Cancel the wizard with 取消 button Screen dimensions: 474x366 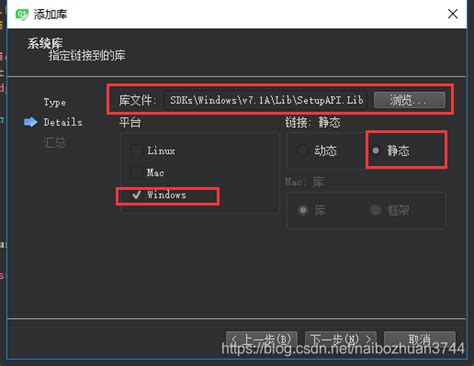[420, 340]
